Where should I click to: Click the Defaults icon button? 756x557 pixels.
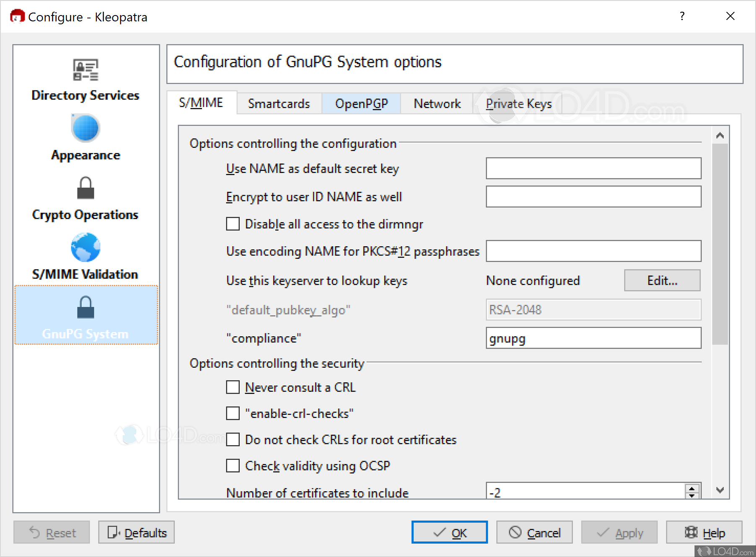click(112, 532)
